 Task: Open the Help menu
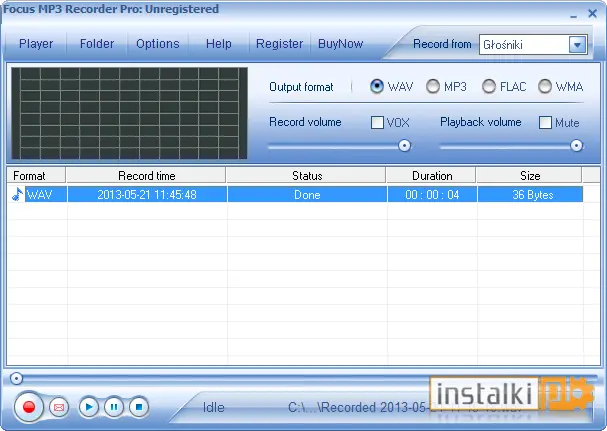(219, 44)
